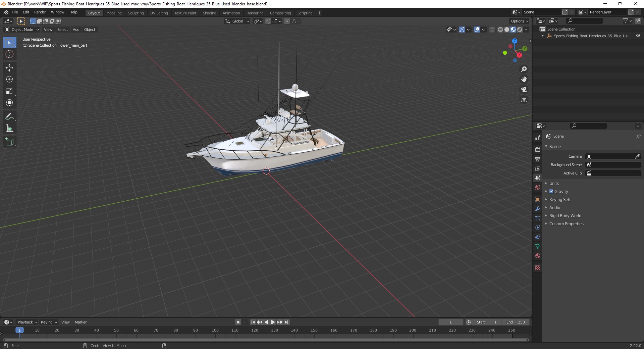Viewport: 644px width, 349px height.
Task: Select the Add Cube tool
Action: (9, 142)
